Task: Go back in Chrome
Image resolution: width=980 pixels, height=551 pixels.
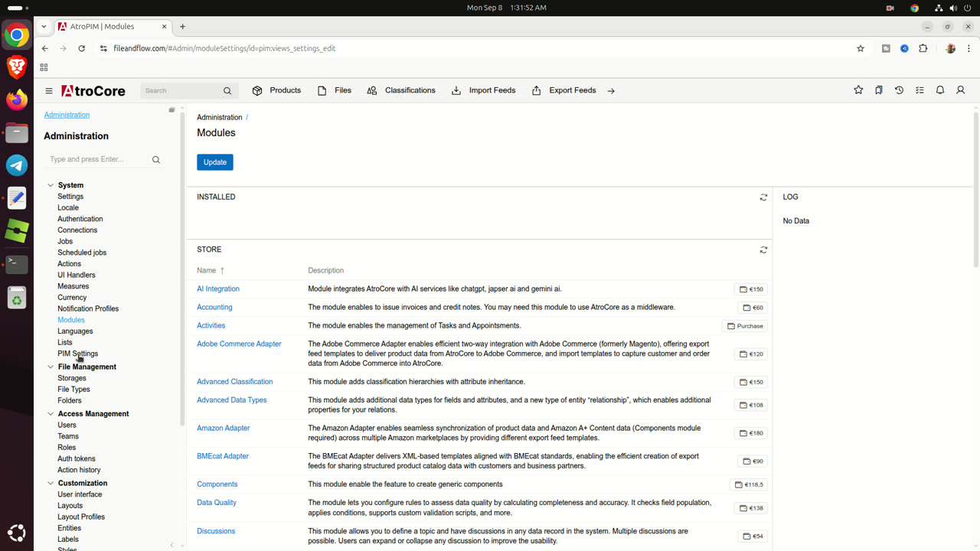Action: tap(44, 48)
